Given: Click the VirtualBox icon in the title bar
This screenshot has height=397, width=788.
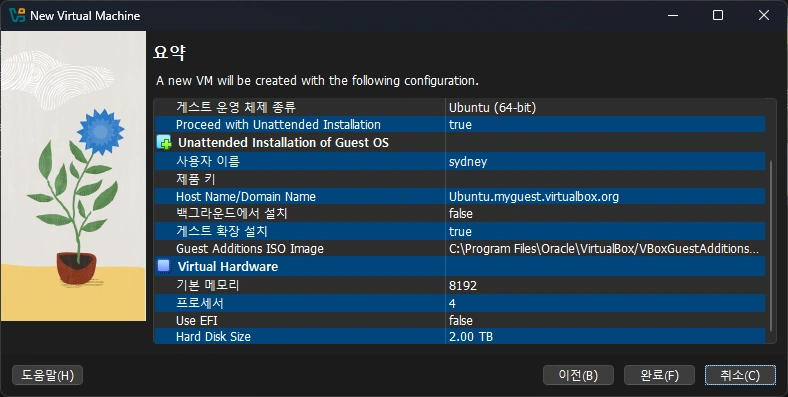Looking at the screenshot, I should coord(17,15).
